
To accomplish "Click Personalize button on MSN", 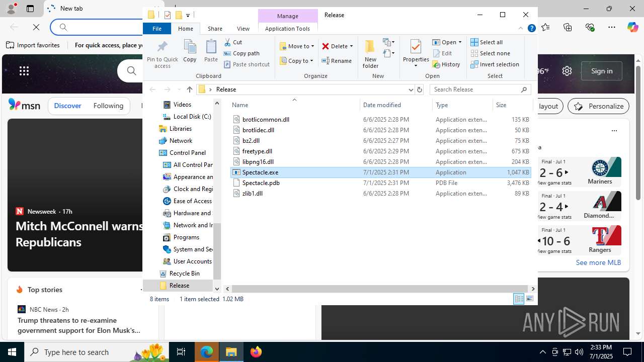I will point(599,106).
